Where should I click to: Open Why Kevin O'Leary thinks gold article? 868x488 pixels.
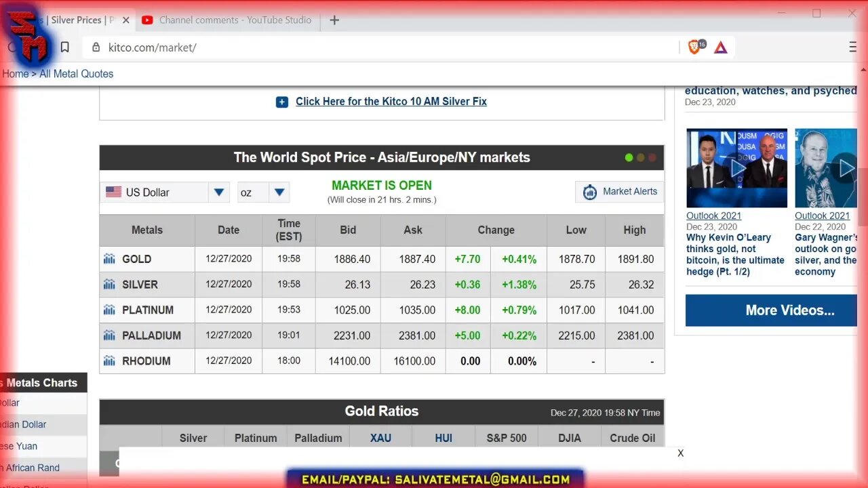click(735, 255)
